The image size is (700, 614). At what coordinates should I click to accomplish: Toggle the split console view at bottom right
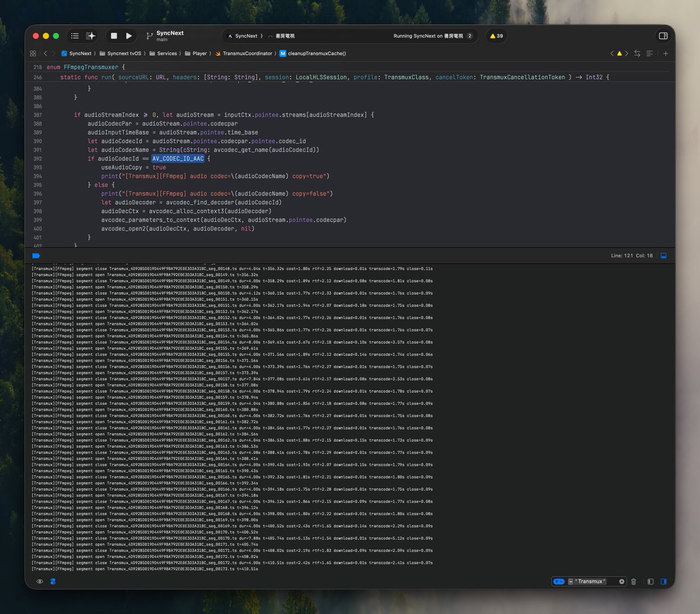point(664,581)
